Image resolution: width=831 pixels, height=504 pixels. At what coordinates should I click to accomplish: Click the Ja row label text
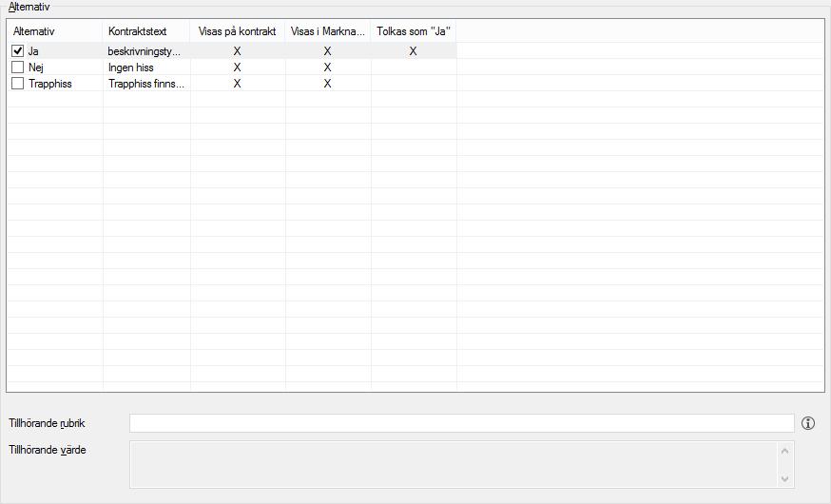pyautogui.click(x=33, y=51)
